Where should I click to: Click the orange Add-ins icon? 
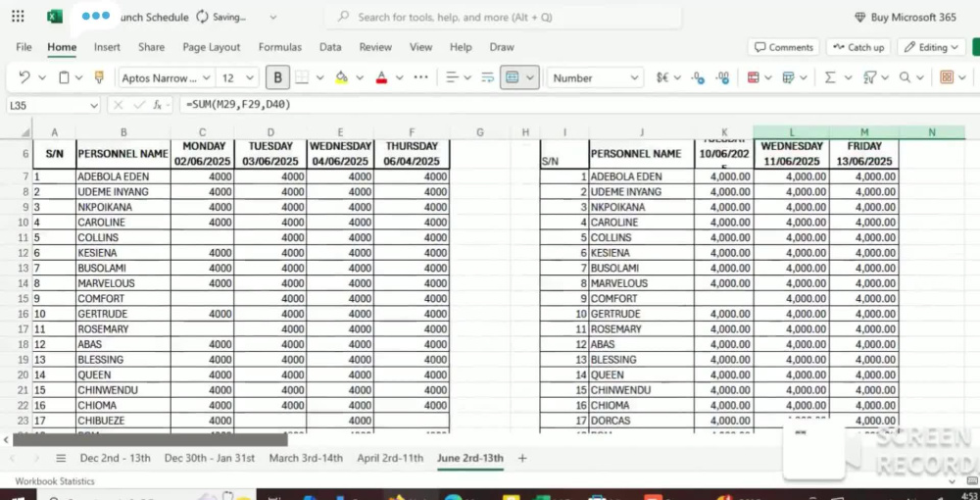coord(947,77)
